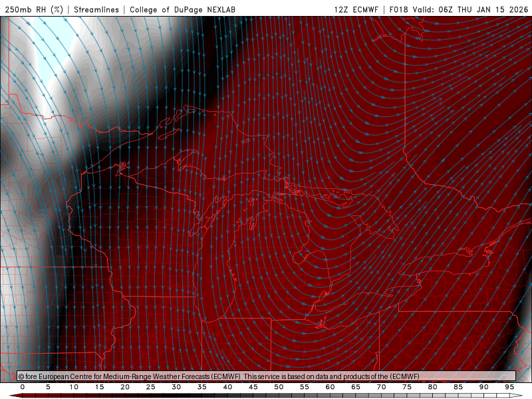Click the ECMWF copyright notice banner
Image resolution: width=532 pixels, height=399 pixels.
tap(267, 376)
